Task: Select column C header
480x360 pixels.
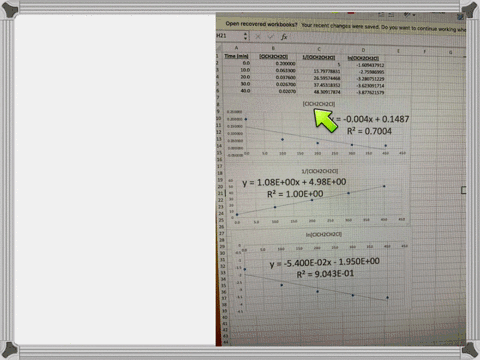Action: pos(319,49)
